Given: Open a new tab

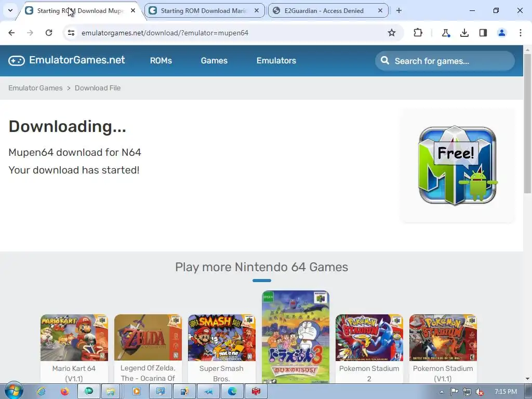Looking at the screenshot, I should tap(399, 10).
